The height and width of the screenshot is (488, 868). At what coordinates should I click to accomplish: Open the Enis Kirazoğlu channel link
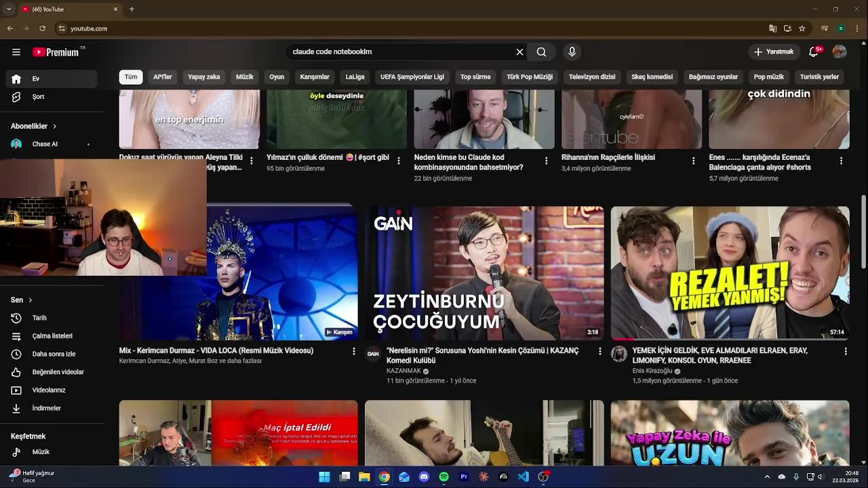[652, 371]
